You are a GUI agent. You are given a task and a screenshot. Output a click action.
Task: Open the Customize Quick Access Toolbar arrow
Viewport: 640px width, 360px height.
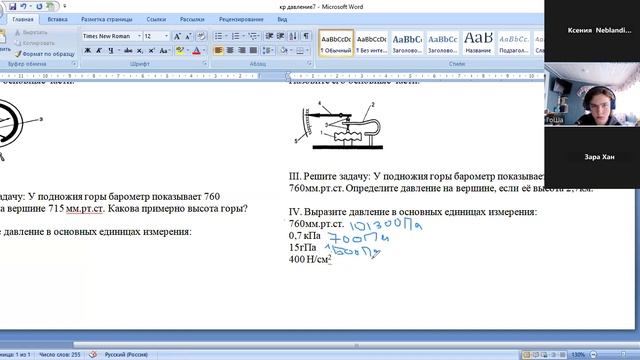coord(64,7)
